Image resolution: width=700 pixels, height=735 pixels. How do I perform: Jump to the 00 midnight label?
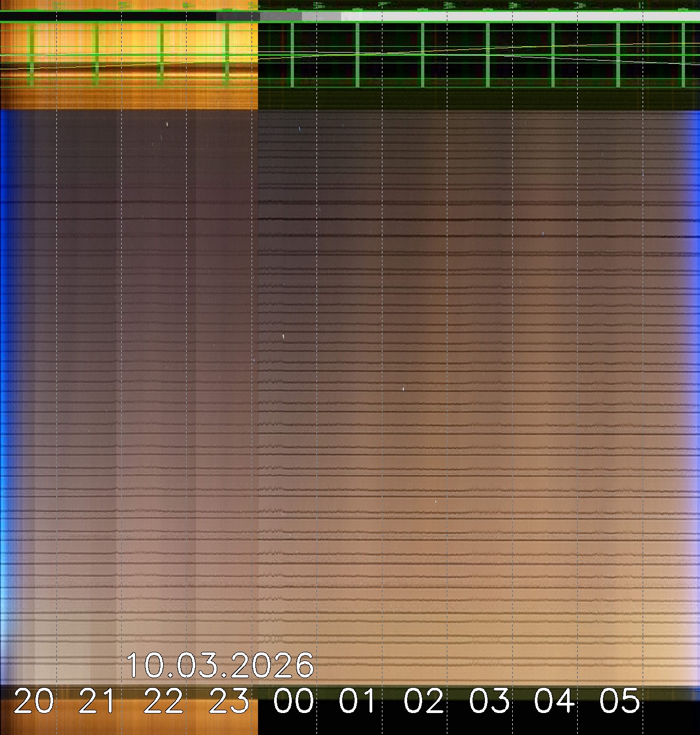click(x=293, y=701)
